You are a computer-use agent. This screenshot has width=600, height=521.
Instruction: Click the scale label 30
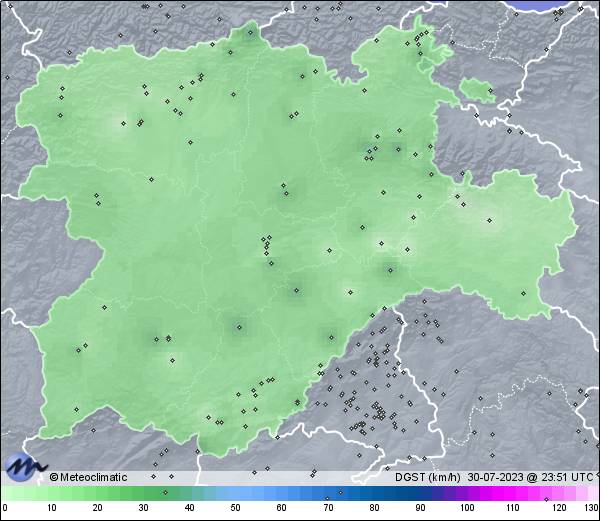click(143, 508)
